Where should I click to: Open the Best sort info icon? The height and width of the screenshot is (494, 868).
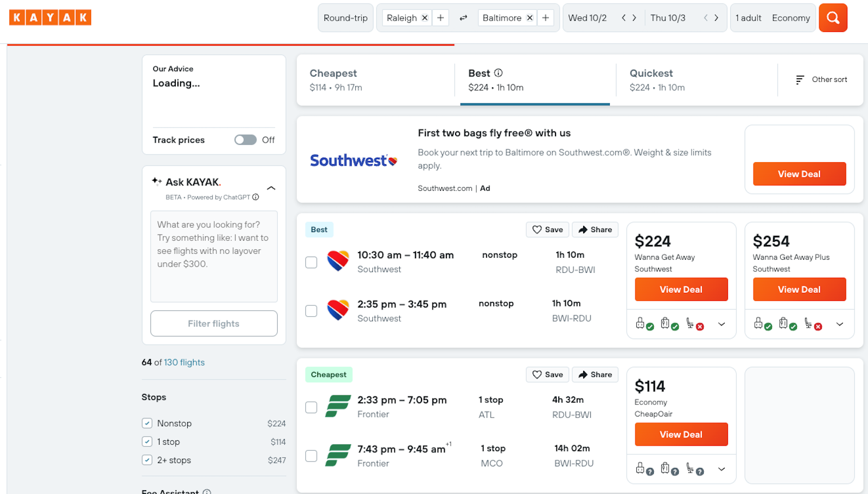coord(498,73)
